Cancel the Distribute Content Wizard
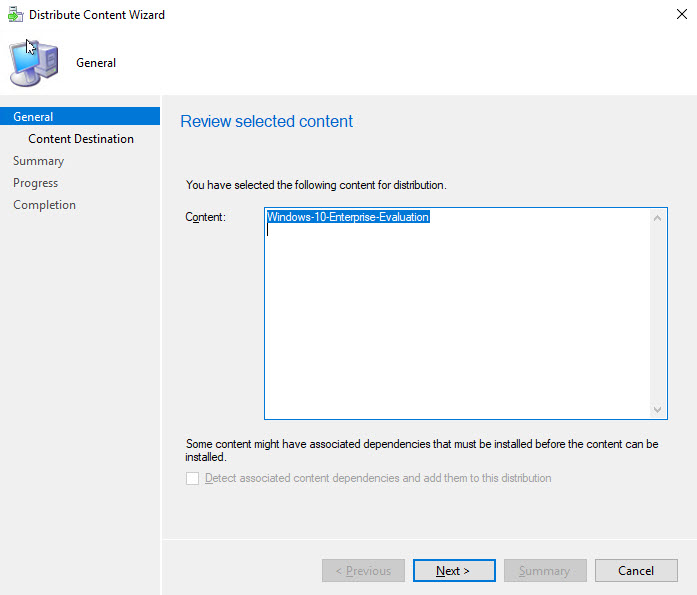Image resolution: width=697 pixels, height=595 pixels. (x=635, y=571)
